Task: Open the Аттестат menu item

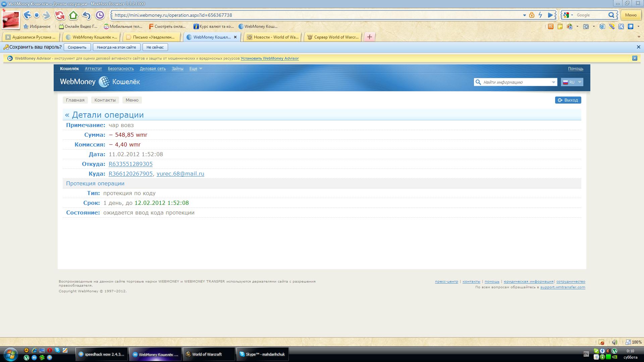Action: click(93, 69)
